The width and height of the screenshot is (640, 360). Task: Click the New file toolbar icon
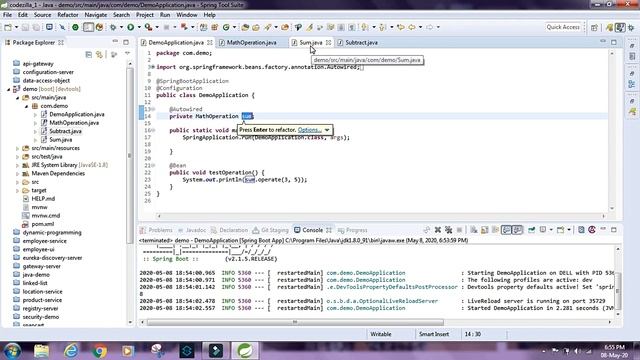pyautogui.click(x=8, y=27)
